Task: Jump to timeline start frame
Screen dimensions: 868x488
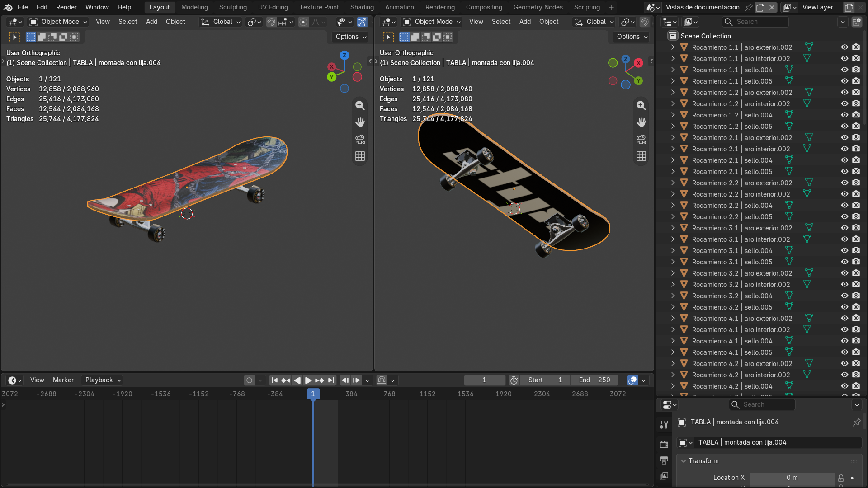Action: click(x=274, y=380)
